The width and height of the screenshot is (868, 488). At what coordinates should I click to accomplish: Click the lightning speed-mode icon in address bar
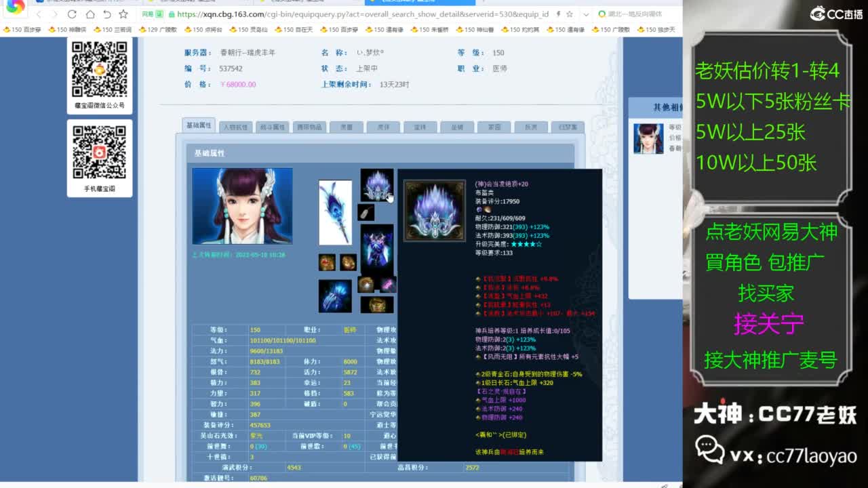[x=557, y=14]
